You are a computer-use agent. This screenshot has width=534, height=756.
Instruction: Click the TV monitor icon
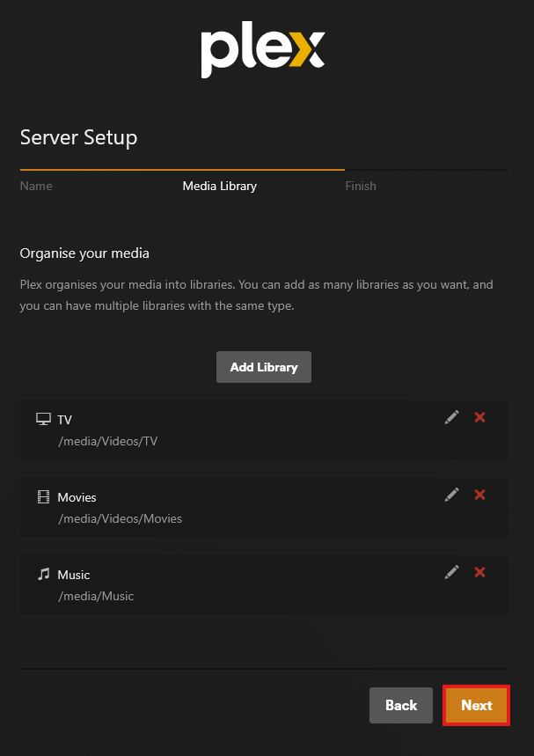click(x=43, y=419)
